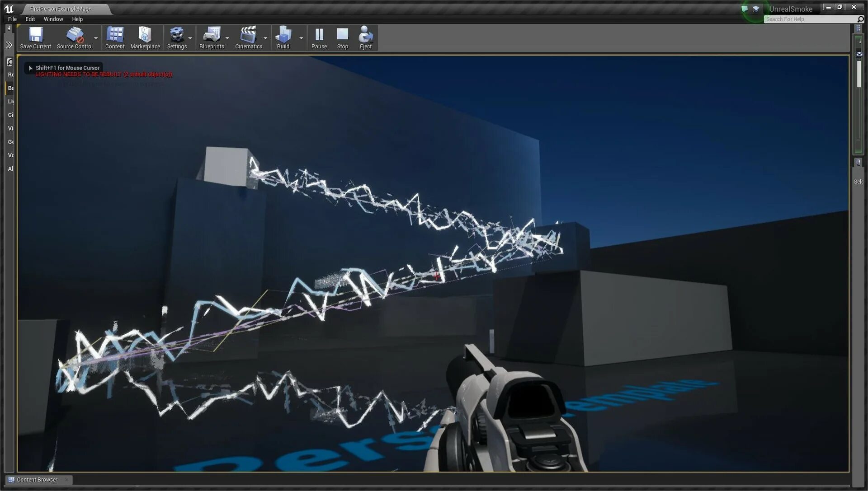Open Settings gear icon in toolbar

[176, 35]
